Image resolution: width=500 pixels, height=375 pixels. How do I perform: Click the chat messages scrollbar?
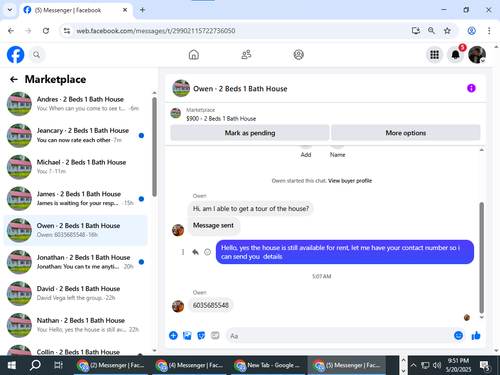click(481, 257)
